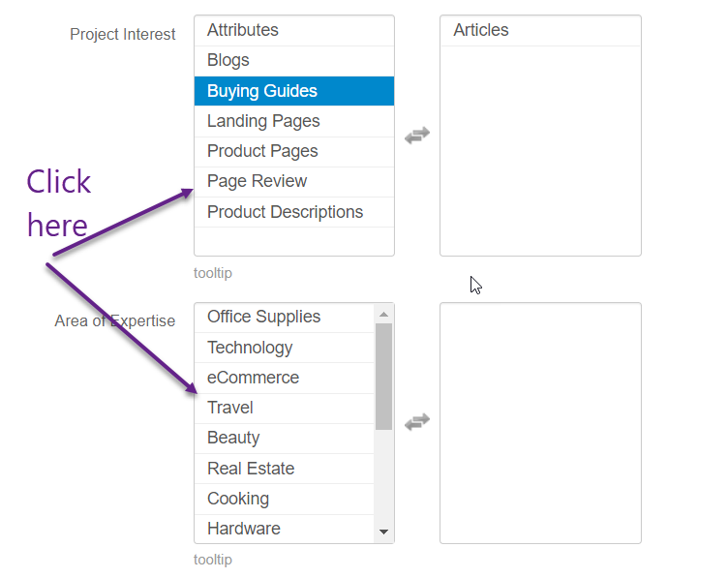The width and height of the screenshot is (728, 578).
Task: Click the Project Interest swap arrows icon
Action: coord(417,136)
